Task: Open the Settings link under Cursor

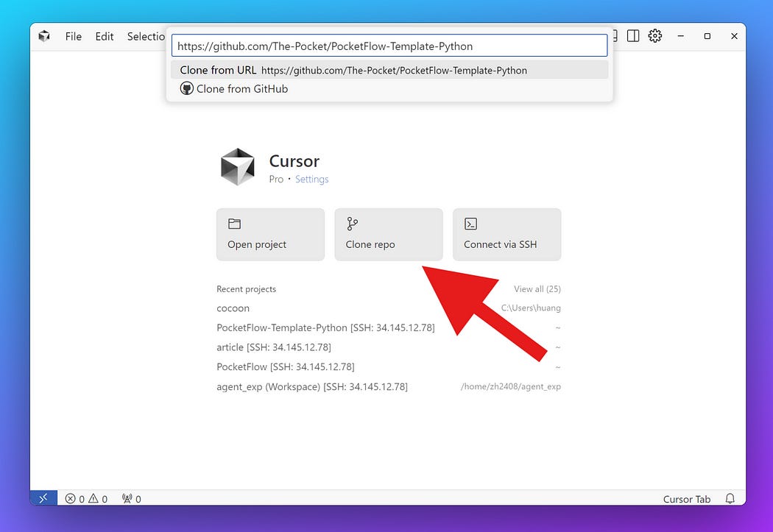Action: click(x=311, y=180)
